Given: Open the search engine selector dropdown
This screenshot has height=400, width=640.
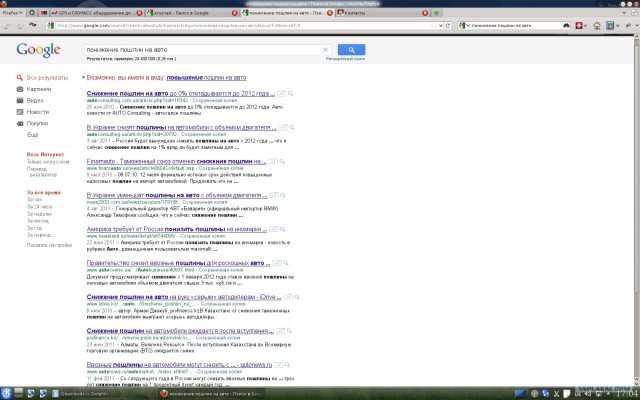Looking at the screenshot, I should [463, 26].
